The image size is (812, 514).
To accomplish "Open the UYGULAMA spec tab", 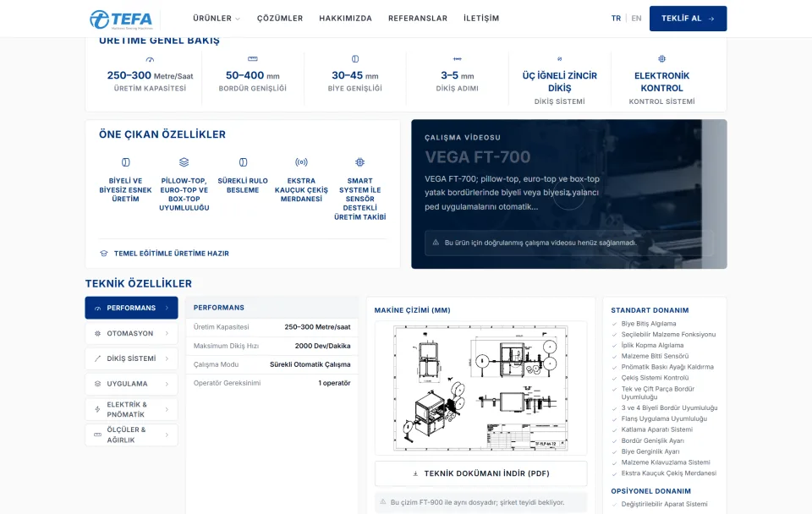I will click(x=132, y=384).
